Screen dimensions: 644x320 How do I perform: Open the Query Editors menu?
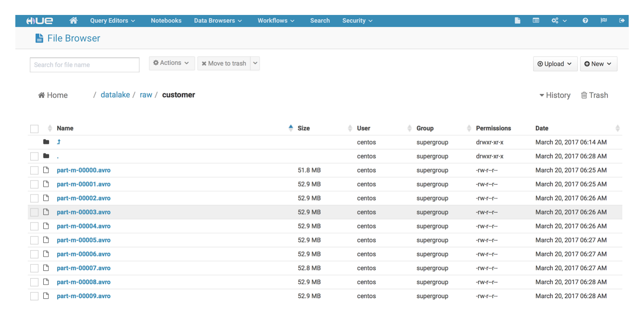click(112, 21)
